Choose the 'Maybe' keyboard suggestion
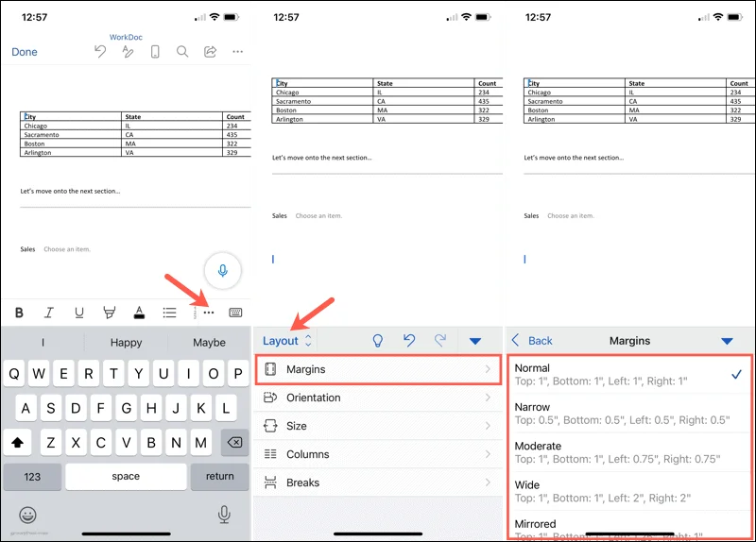Screen dimensions: 756x542 pos(209,343)
